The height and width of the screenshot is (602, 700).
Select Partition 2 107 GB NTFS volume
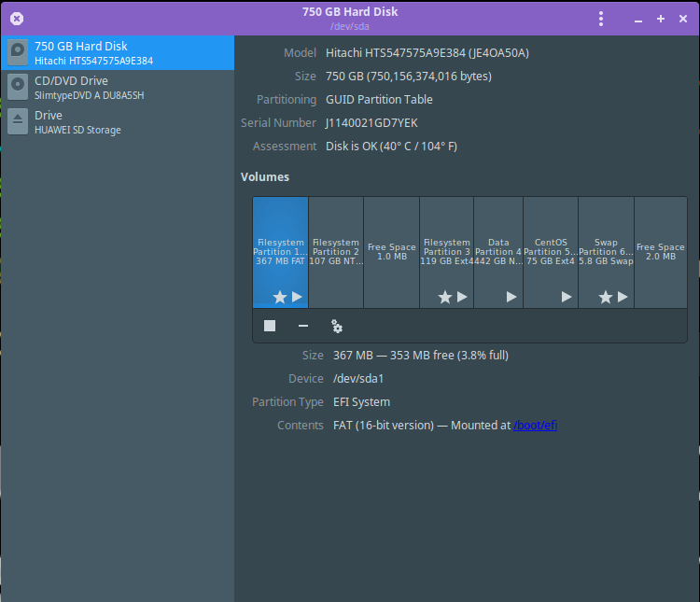336,252
